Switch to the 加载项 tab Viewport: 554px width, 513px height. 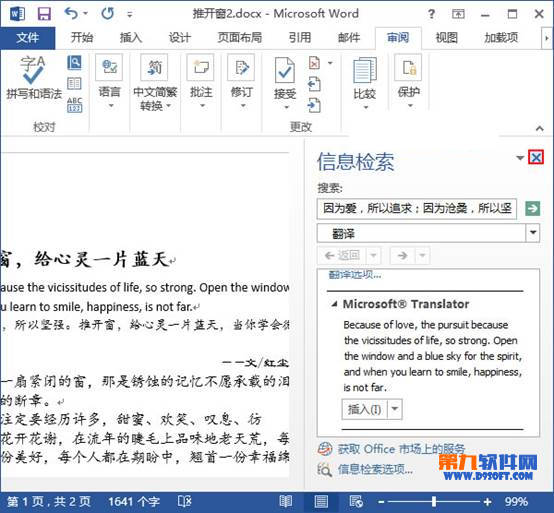[x=501, y=37]
